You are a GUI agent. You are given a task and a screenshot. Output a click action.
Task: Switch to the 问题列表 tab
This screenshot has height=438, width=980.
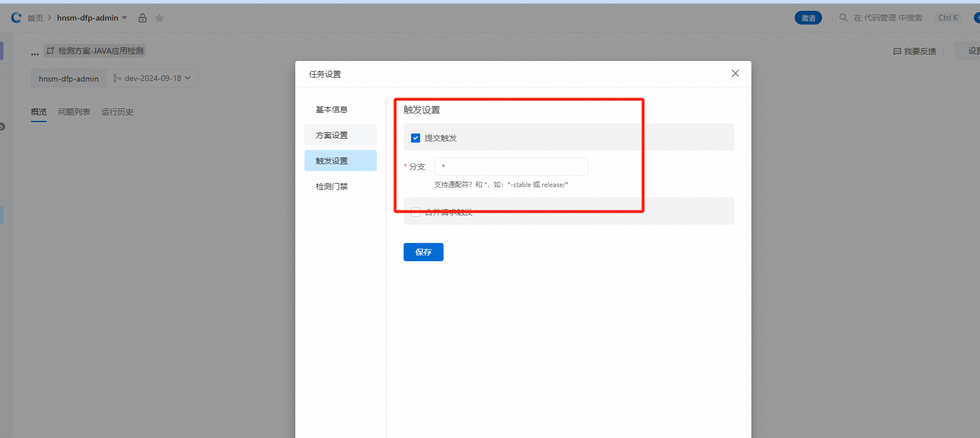[x=74, y=112]
